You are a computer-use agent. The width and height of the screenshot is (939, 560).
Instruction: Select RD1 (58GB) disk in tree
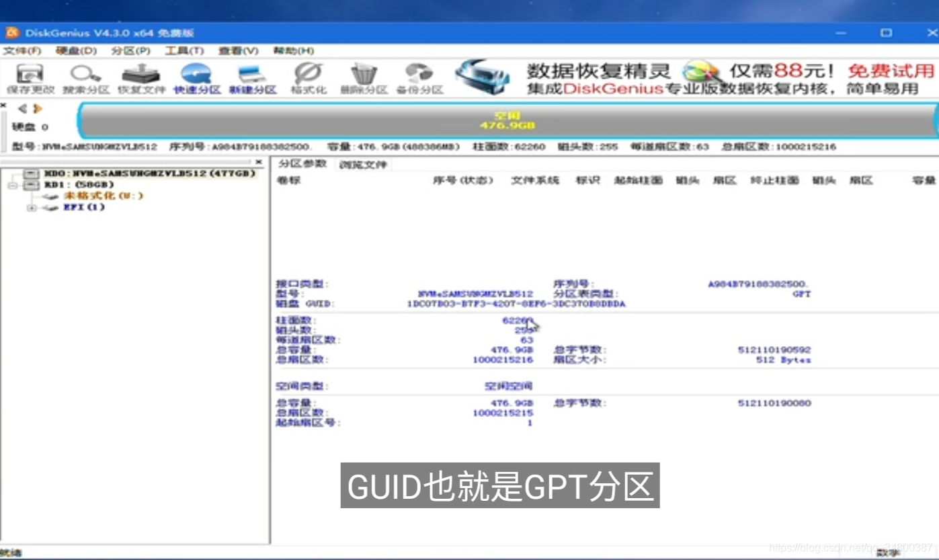(x=79, y=184)
